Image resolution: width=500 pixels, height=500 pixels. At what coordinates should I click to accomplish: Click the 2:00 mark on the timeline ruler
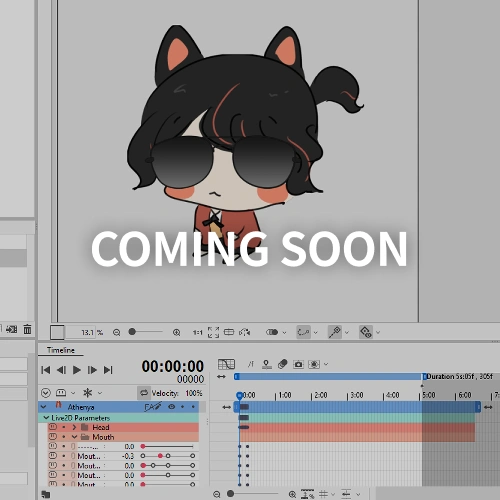click(320, 395)
